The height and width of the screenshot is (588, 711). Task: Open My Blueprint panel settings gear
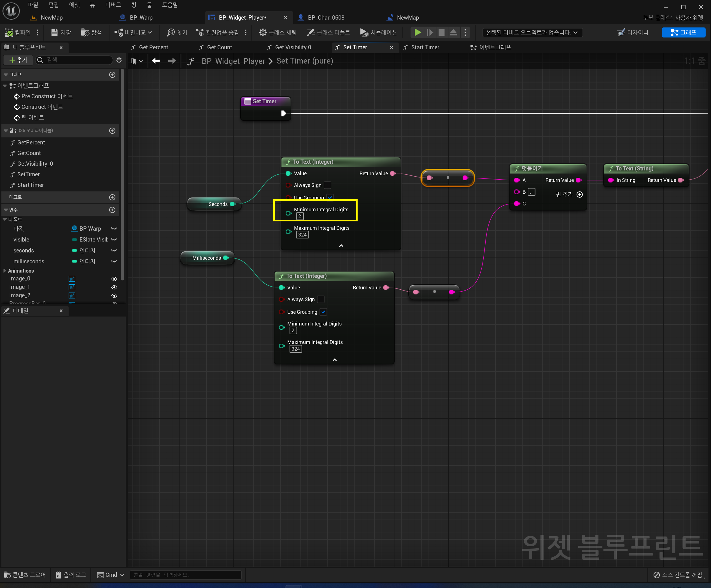coord(119,60)
